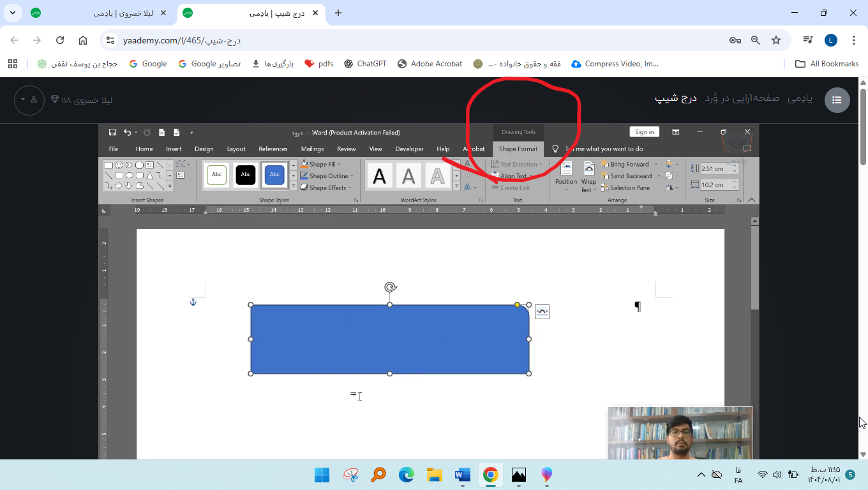The width and height of the screenshot is (868, 490).
Task: Open the Mailings tab
Action: click(312, 149)
